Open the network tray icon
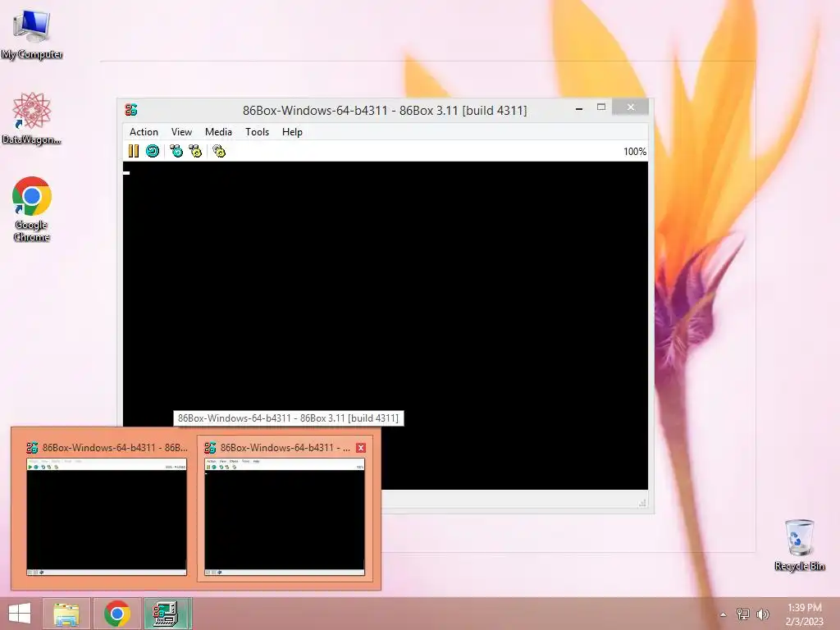This screenshot has width=840, height=630. (x=743, y=614)
